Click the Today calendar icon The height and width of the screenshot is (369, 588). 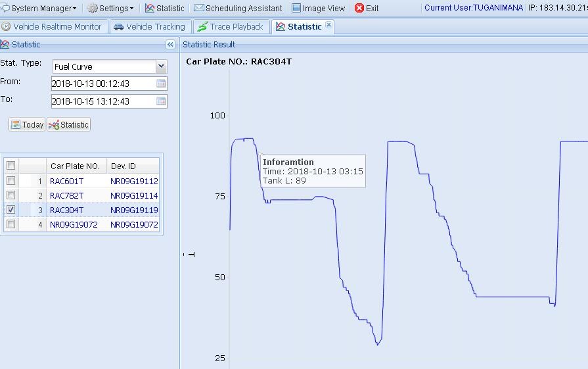pyautogui.click(x=15, y=124)
